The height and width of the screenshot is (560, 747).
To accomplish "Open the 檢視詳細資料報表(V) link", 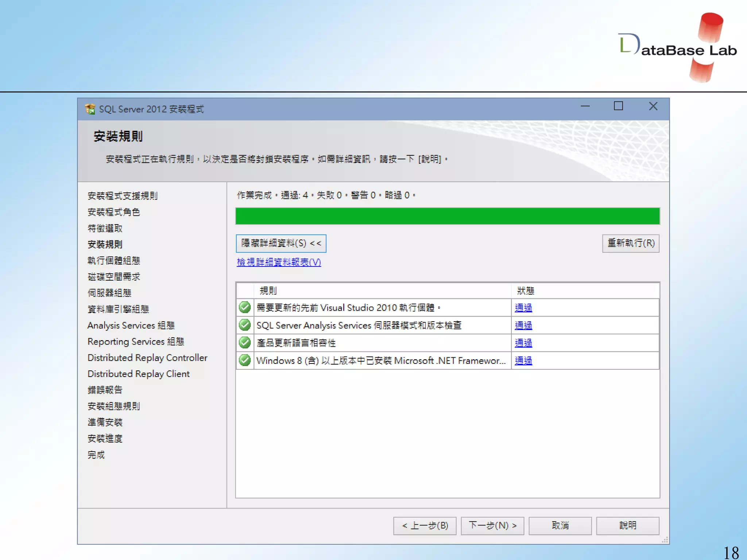I will click(279, 262).
